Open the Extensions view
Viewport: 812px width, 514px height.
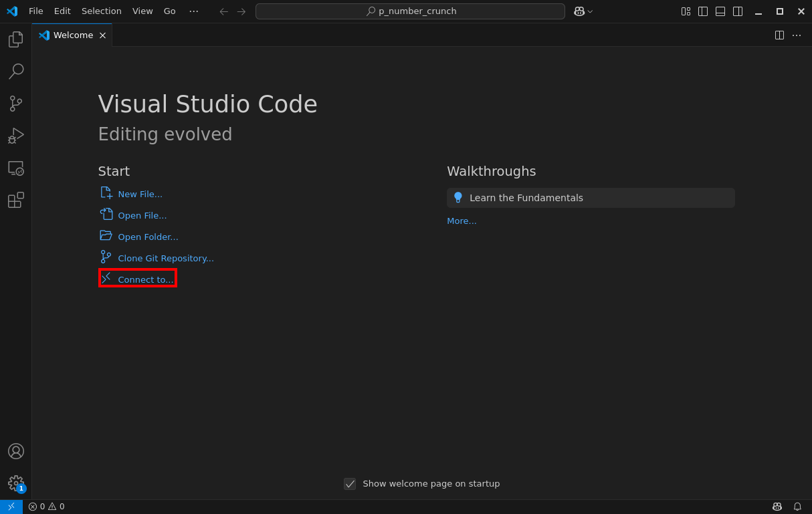point(16,200)
